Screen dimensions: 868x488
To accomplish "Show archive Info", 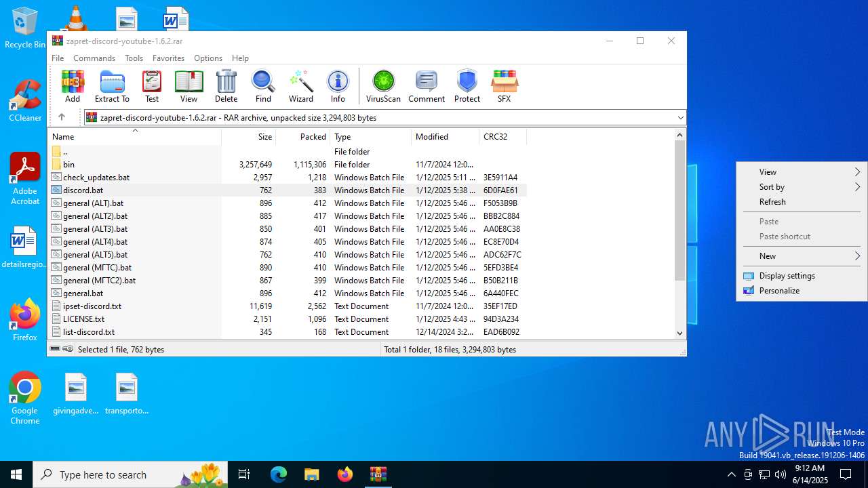I will click(x=338, y=86).
